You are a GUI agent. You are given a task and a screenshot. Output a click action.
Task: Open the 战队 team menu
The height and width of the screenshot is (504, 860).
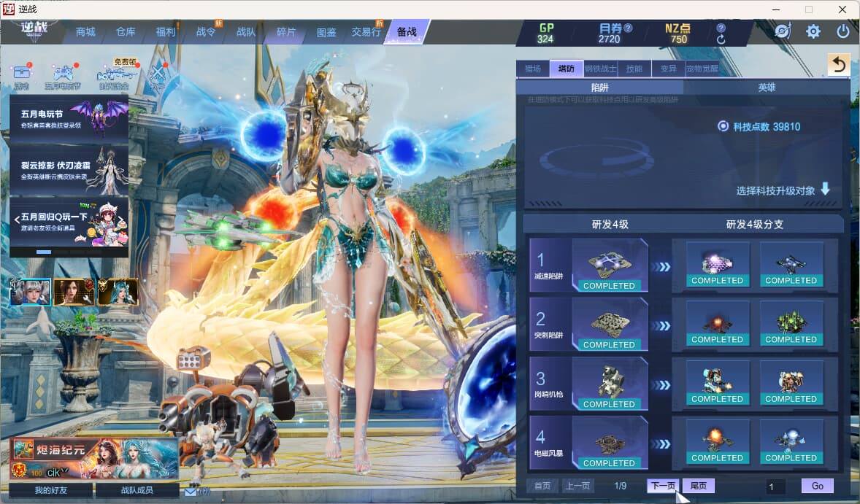[246, 32]
